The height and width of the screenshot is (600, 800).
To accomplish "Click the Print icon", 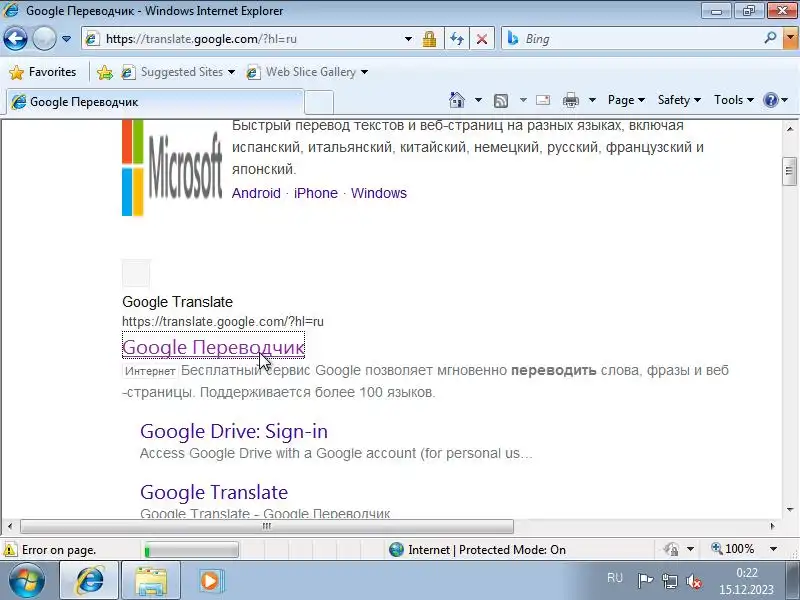I will click(571, 100).
